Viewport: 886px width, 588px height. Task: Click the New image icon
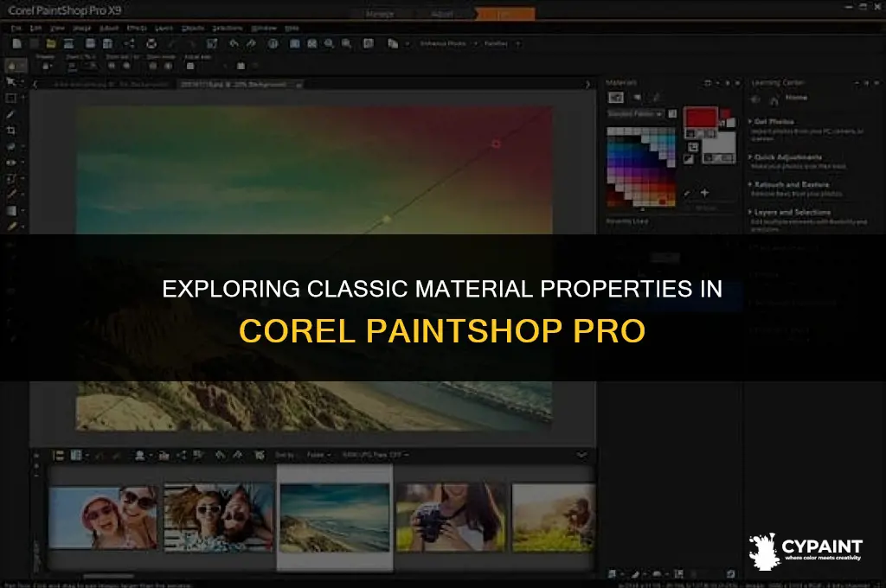17,43
